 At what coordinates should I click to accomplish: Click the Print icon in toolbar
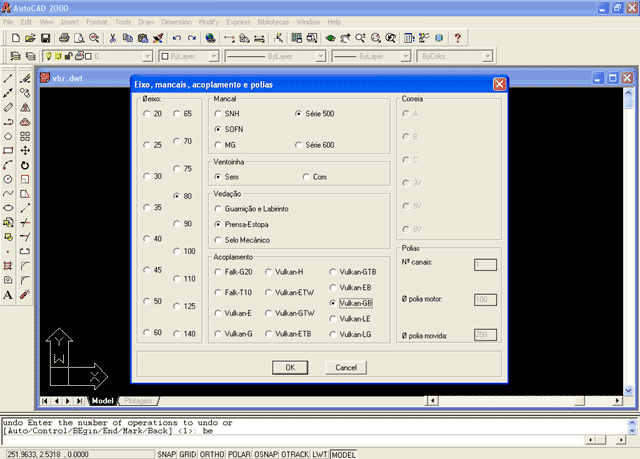click(63, 38)
